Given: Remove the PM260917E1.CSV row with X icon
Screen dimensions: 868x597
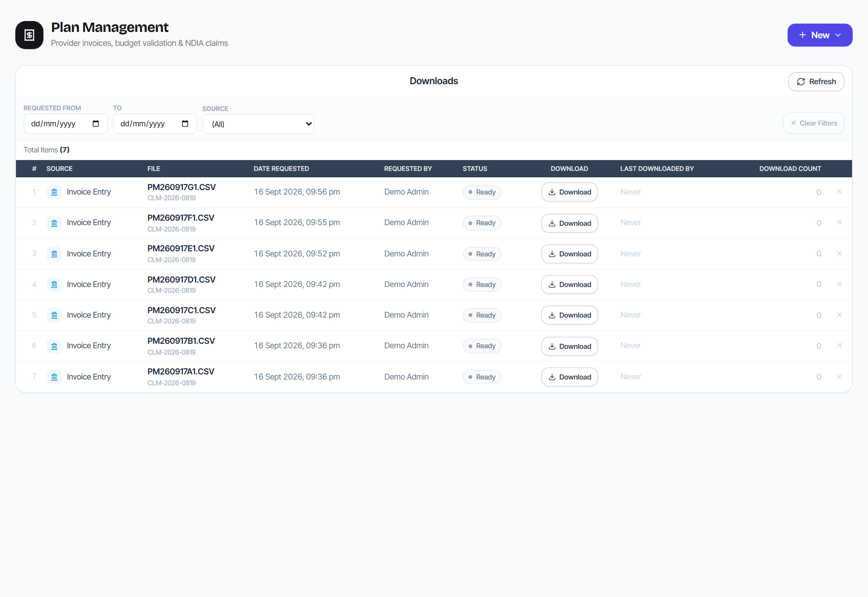Looking at the screenshot, I should 840,254.
